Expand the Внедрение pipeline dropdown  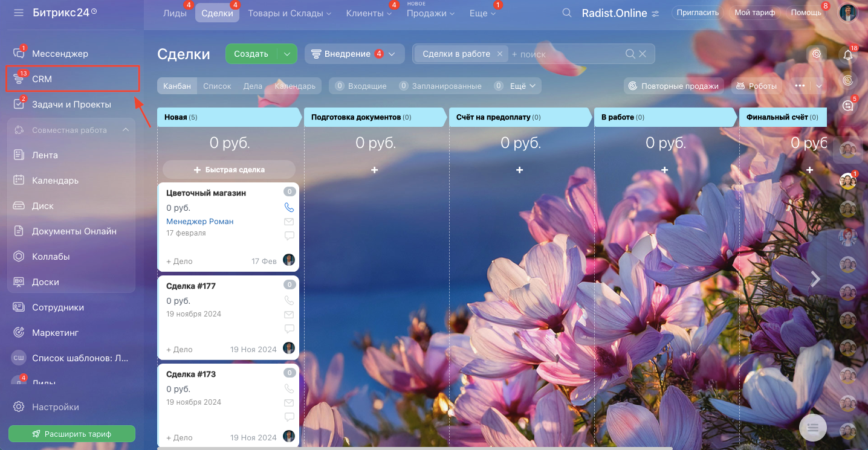coord(392,54)
